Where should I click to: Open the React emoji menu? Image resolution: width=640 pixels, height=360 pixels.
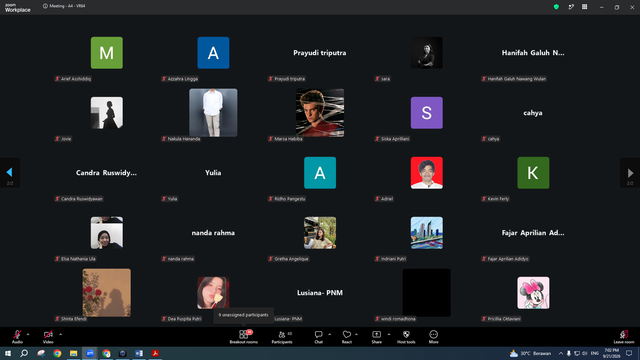(347, 337)
